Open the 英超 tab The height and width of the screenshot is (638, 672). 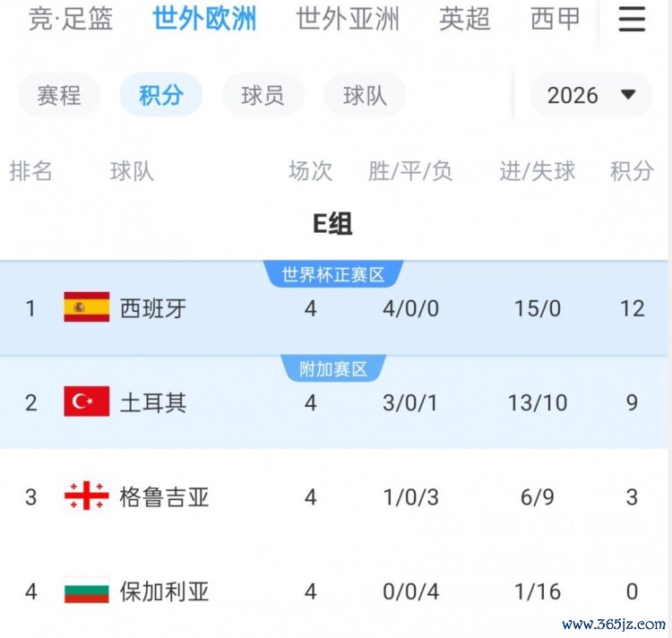tap(464, 20)
